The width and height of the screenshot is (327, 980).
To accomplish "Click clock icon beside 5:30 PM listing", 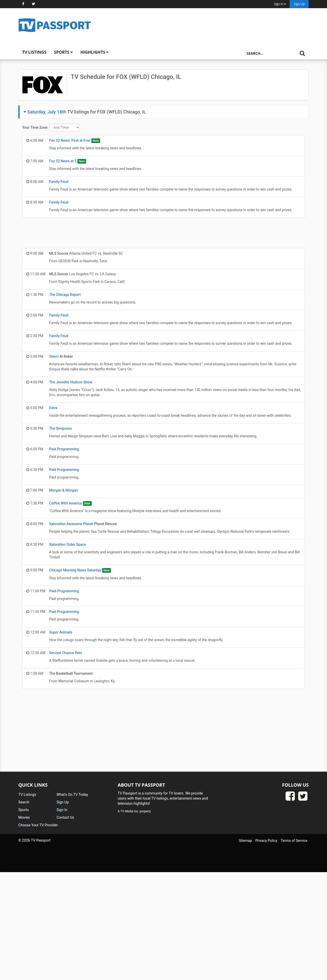I will coord(28,428).
